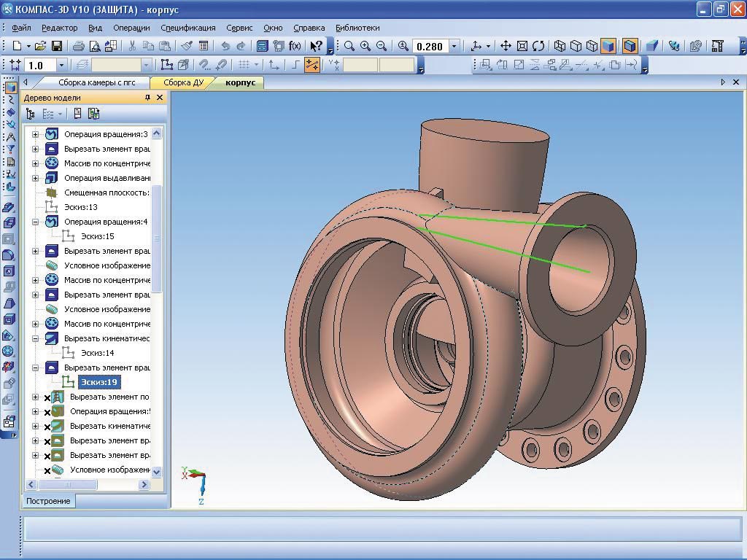Select the Rotate view tool
The width and height of the screenshot is (747, 560).
[x=538, y=46]
